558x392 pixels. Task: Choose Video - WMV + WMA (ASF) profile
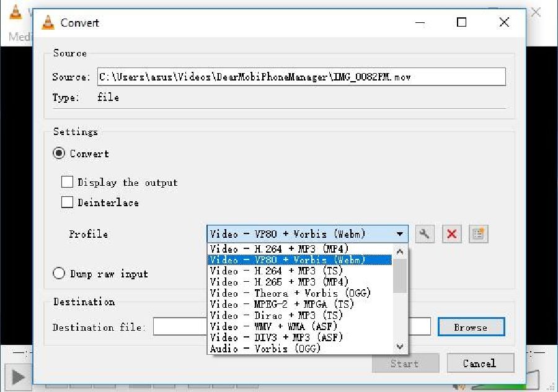coord(299,326)
